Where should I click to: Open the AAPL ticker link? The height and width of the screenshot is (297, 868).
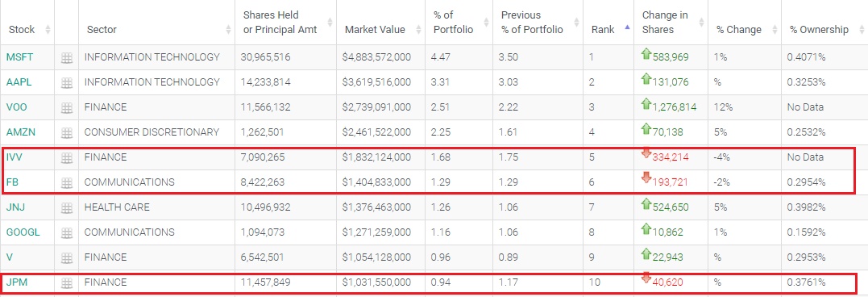[x=19, y=82]
